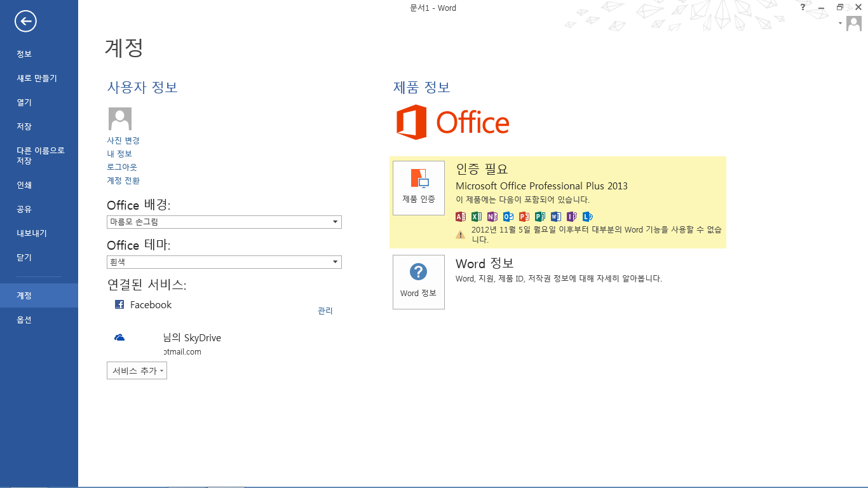This screenshot has width=868, height=488.
Task: Click the 사진 변경 link
Action: (123, 140)
